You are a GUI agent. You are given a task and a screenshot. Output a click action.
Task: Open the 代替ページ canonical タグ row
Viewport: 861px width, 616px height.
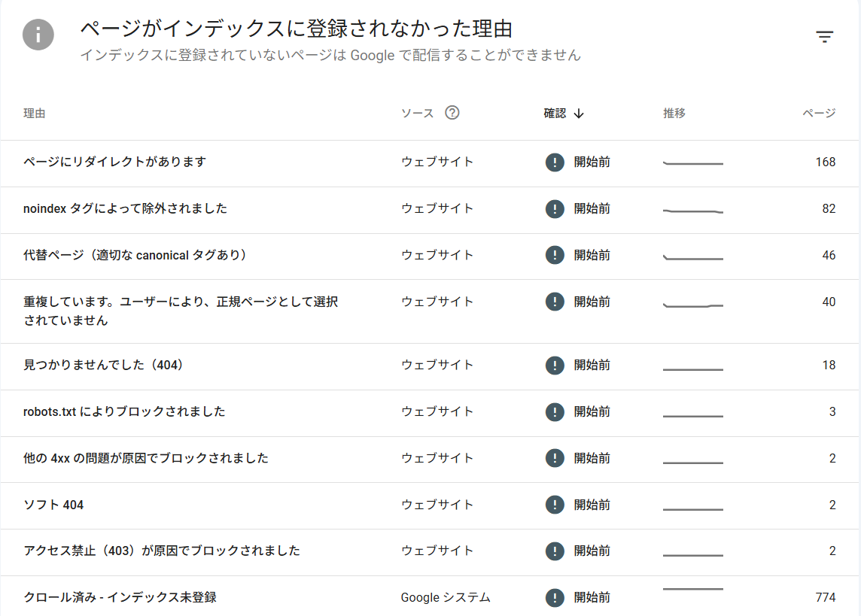[135, 256]
